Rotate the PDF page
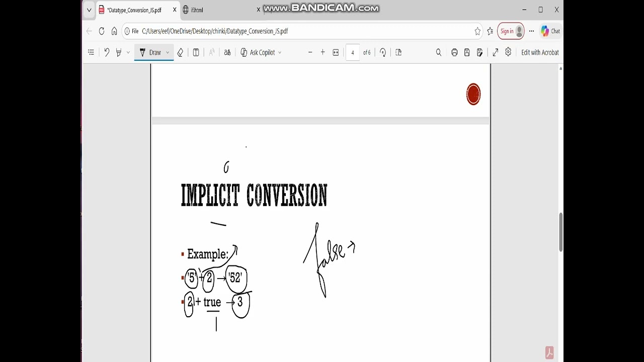The height and width of the screenshot is (362, 644). pos(383,52)
